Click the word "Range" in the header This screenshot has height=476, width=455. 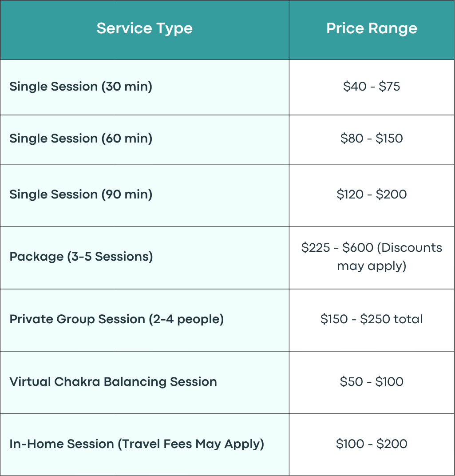click(393, 29)
